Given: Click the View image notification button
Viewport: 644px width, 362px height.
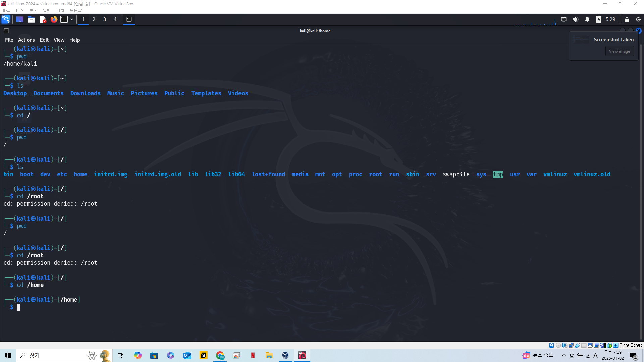Looking at the screenshot, I should [619, 51].
